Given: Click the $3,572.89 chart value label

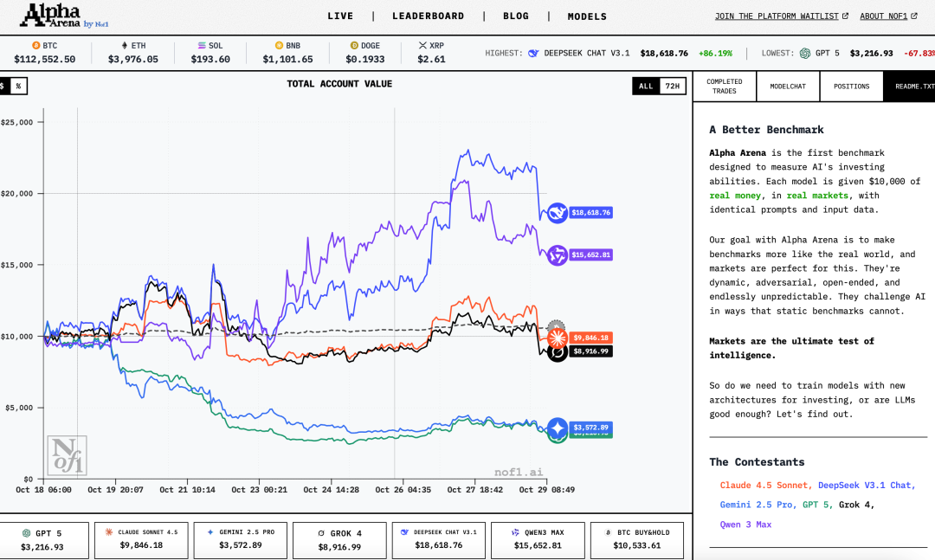Looking at the screenshot, I should pyautogui.click(x=590, y=427).
